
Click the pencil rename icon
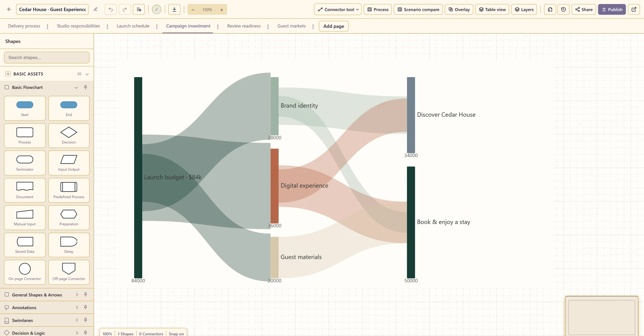[96, 9]
